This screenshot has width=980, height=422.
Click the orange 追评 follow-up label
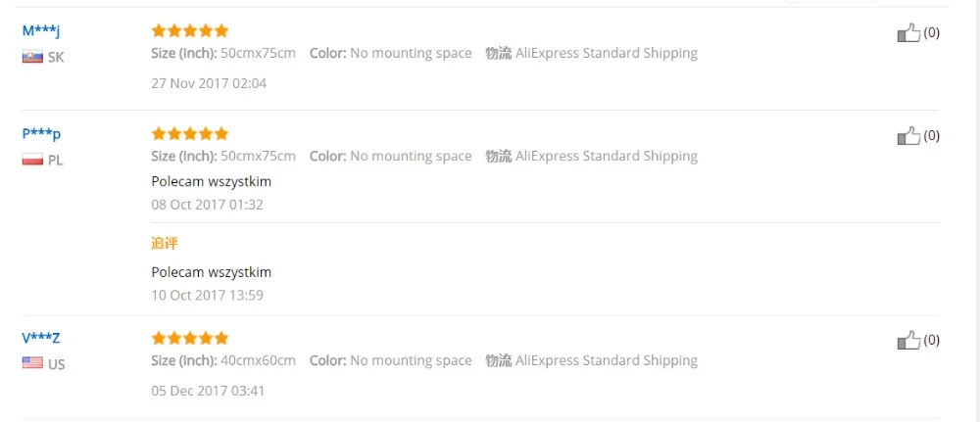tap(165, 244)
